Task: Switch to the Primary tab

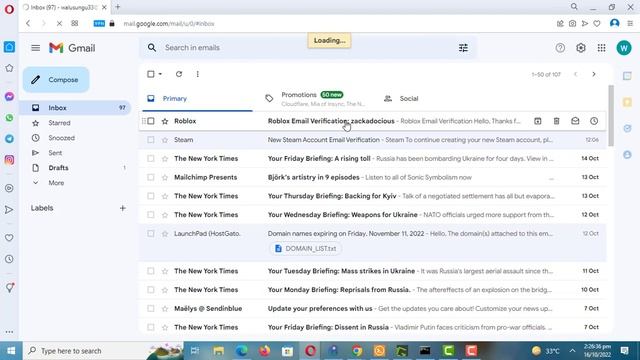Action: [197, 98]
